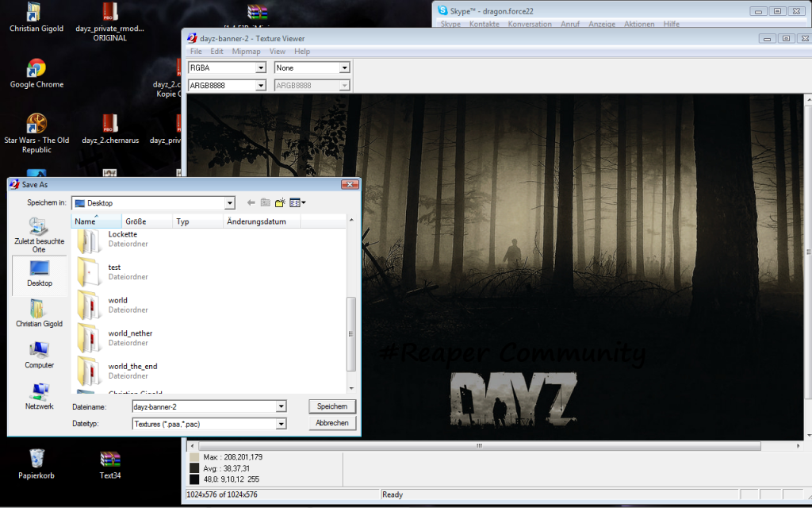This screenshot has width=812, height=508.
Task: Click the Avg color swatch
Action: [x=194, y=468]
